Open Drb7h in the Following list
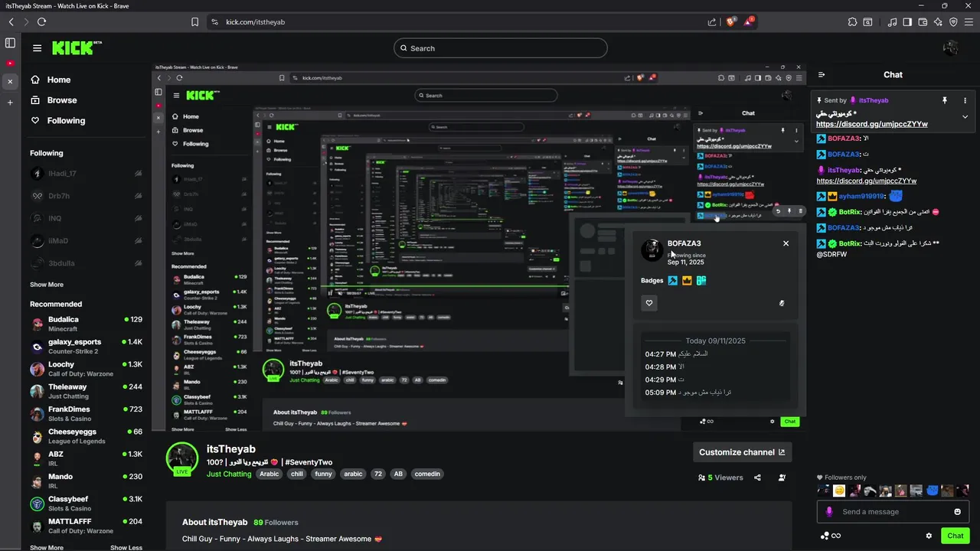Viewport: 980px width, 551px height. [87, 196]
